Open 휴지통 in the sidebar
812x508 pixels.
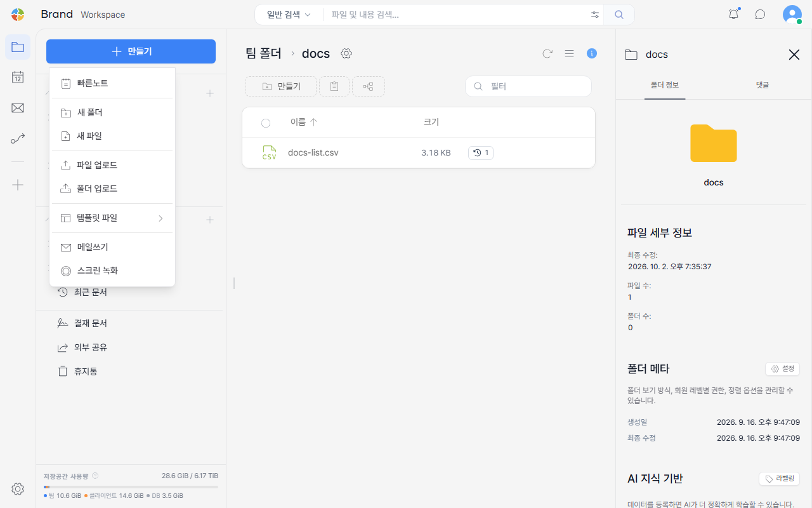(x=86, y=371)
